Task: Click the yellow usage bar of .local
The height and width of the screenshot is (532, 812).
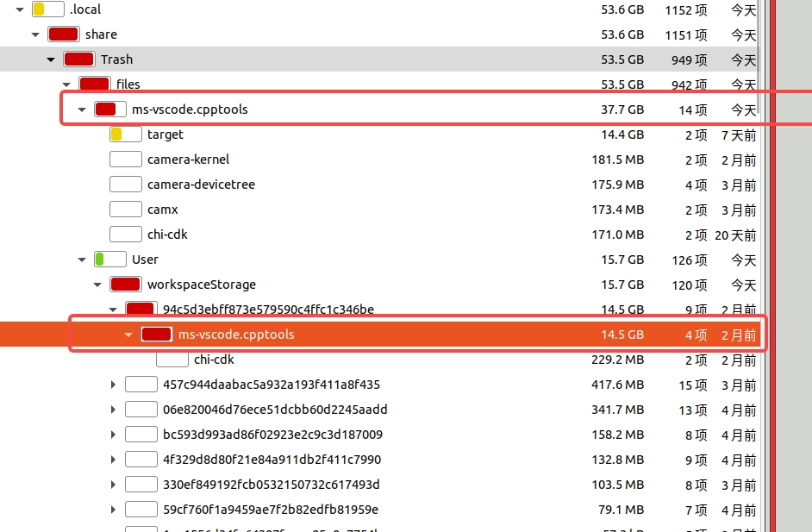Action: tap(48, 9)
